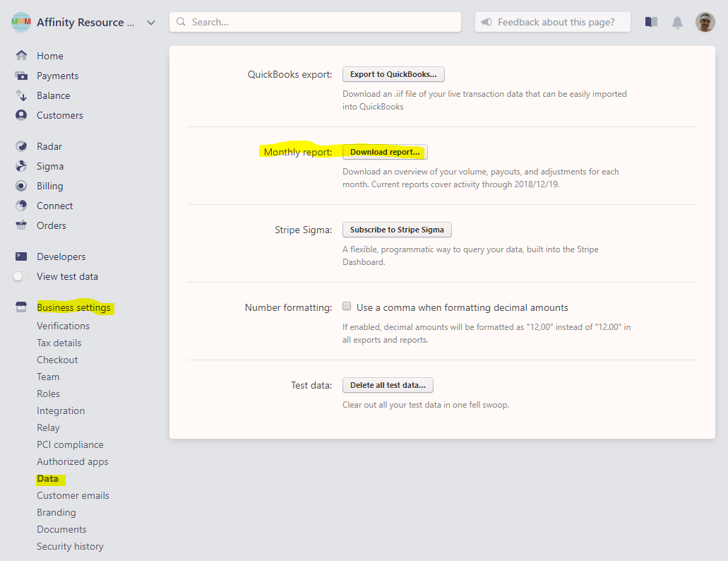This screenshot has height=561, width=728.
Task: Click Subscribe to Stripe Sigma button
Action: (397, 230)
